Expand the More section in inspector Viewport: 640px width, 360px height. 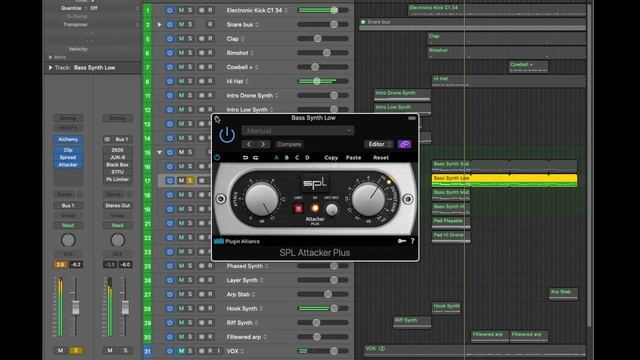(x=51, y=58)
